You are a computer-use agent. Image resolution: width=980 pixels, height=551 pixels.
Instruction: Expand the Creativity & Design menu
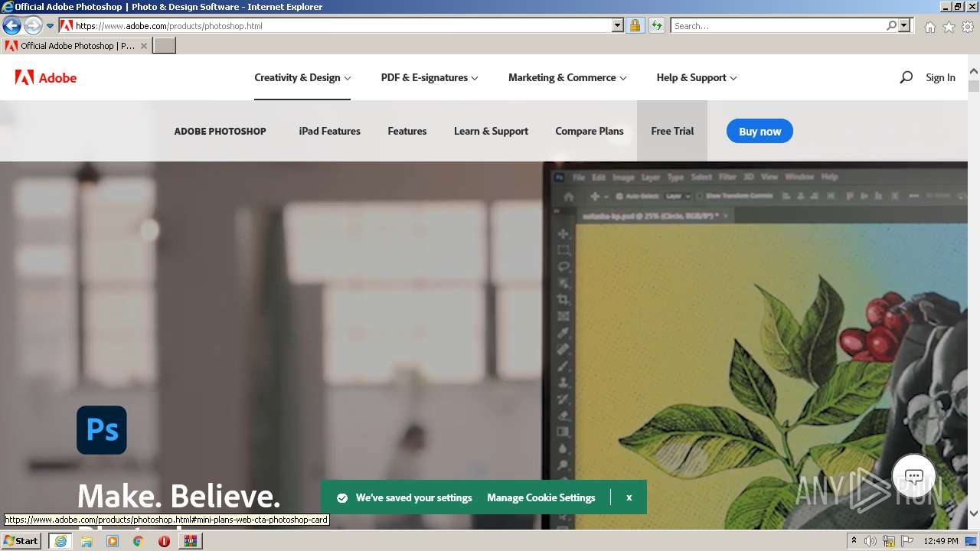pyautogui.click(x=302, y=77)
